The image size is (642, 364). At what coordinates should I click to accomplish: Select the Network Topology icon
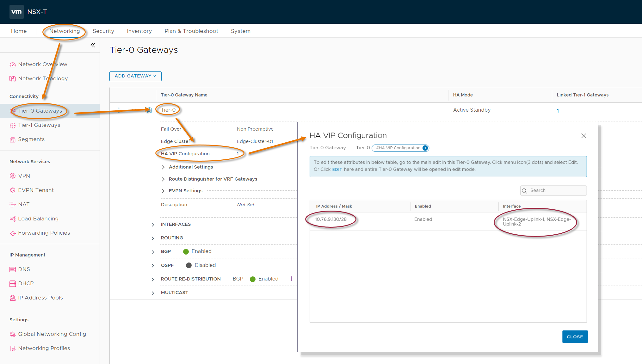coord(13,79)
